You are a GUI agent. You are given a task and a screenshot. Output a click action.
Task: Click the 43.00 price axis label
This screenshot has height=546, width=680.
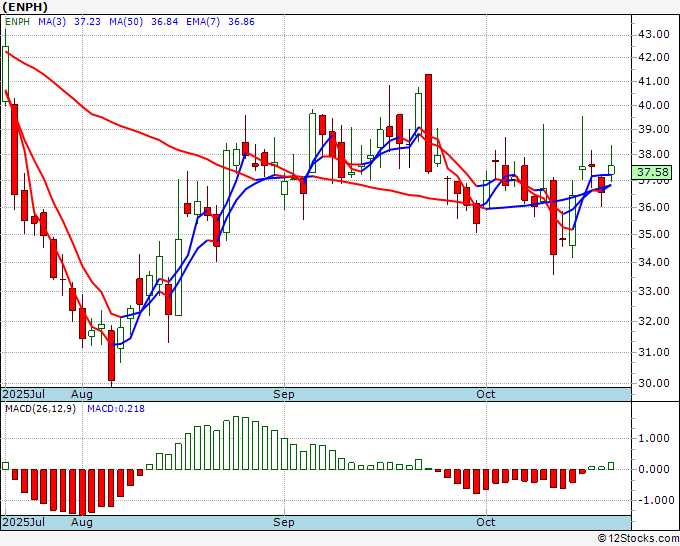pyautogui.click(x=654, y=34)
